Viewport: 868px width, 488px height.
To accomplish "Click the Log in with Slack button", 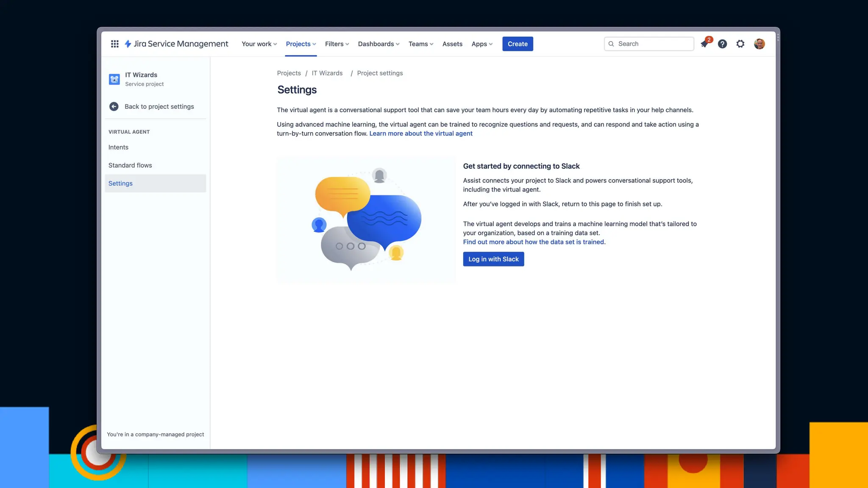I will click(x=493, y=259).
